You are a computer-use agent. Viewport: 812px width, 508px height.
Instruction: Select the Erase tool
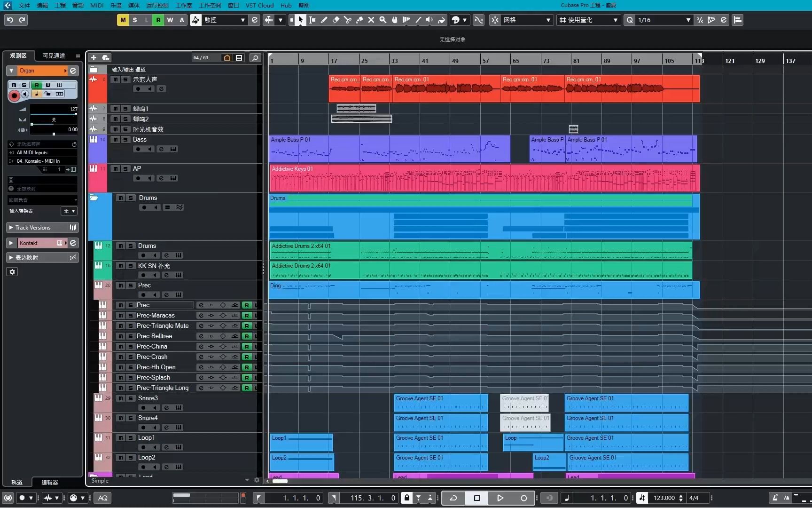(336, 20)
